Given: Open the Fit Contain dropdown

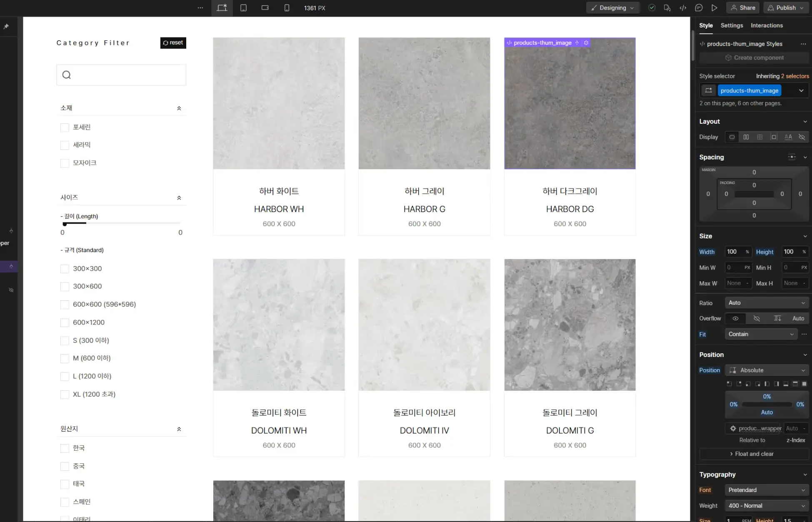Looking at the screenshot, I should point(761,334).
